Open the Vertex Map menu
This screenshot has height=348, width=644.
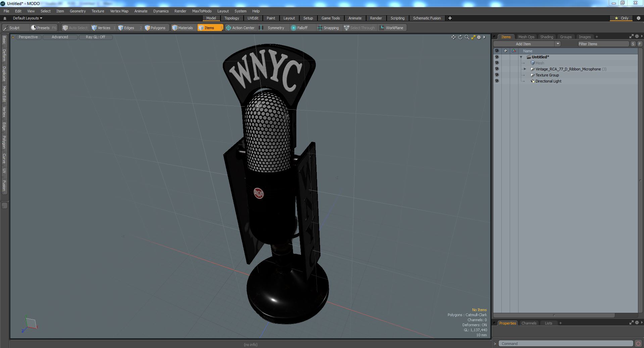coord(119,11)
